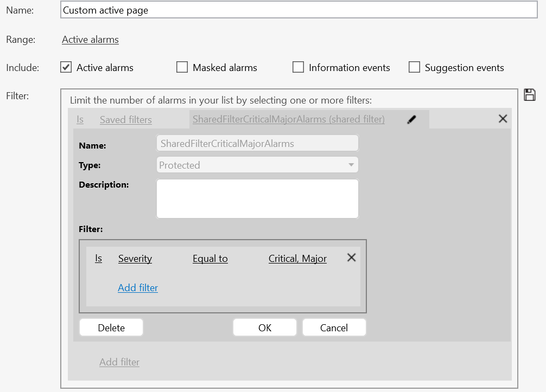The width and height of the screenshot is (546, 392).
Task: Open the Range selector Active alarms
Action: (90, 40)
